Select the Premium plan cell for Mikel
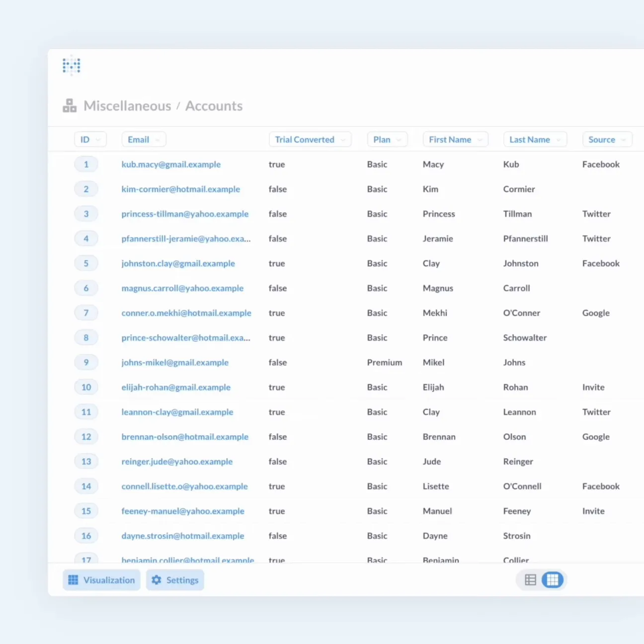 click(x=385, y=362)
